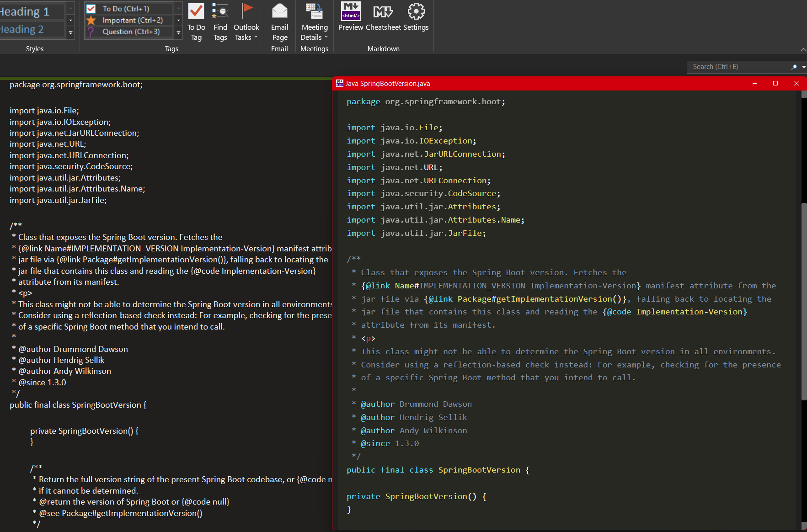Maximize the Java SpringBootVersion.java preview window
Viewport: 807px width, 532px height.
[x=775, y=83]
